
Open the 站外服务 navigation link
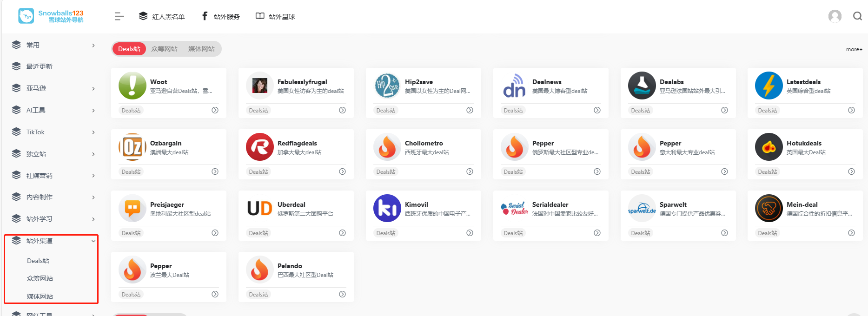221,17
